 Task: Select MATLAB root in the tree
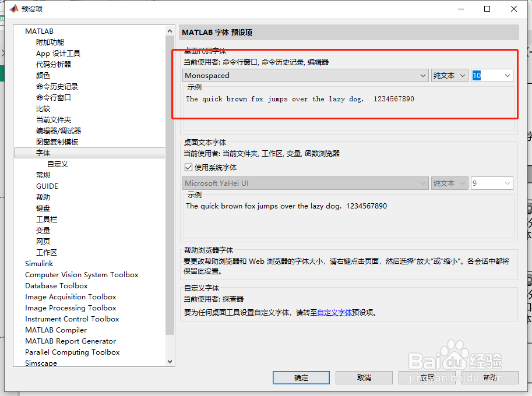(x=40, y=31)
